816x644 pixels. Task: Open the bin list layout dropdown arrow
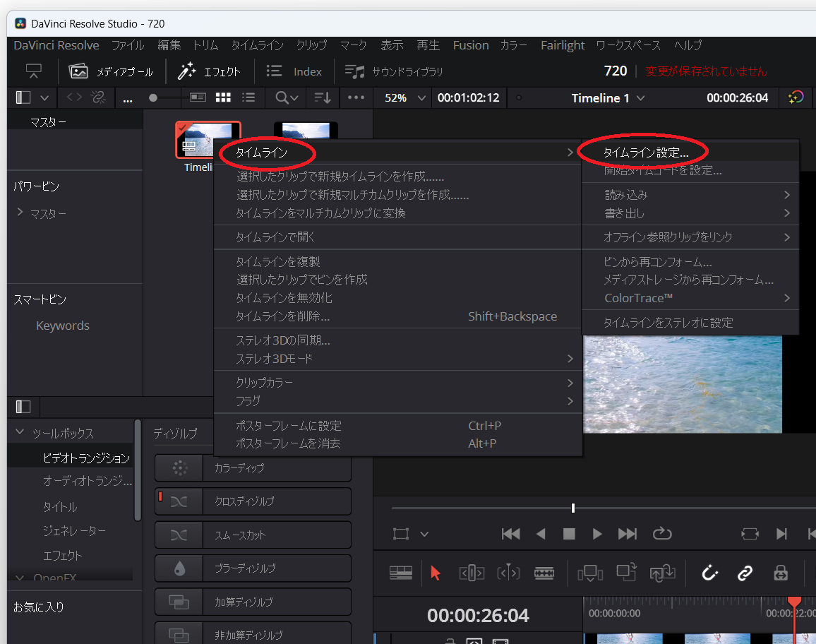[x=44, y=97]
